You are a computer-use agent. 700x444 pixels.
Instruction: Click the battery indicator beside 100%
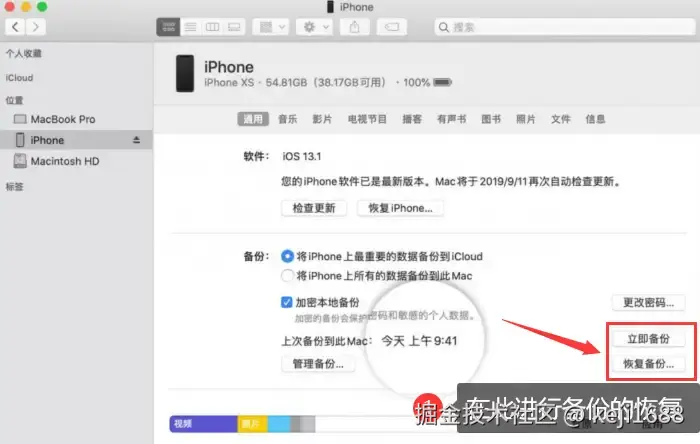[x=442, y=82]
